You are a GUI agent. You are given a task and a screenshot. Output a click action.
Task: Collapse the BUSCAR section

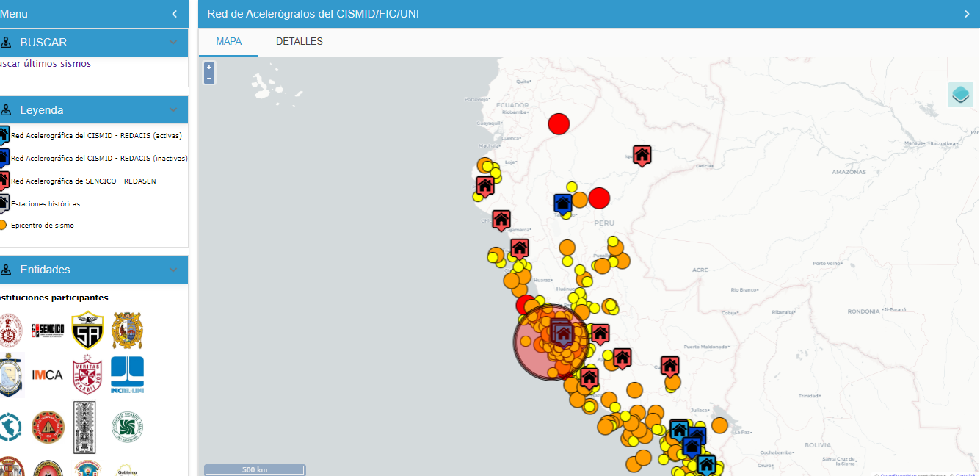point(173,43)
